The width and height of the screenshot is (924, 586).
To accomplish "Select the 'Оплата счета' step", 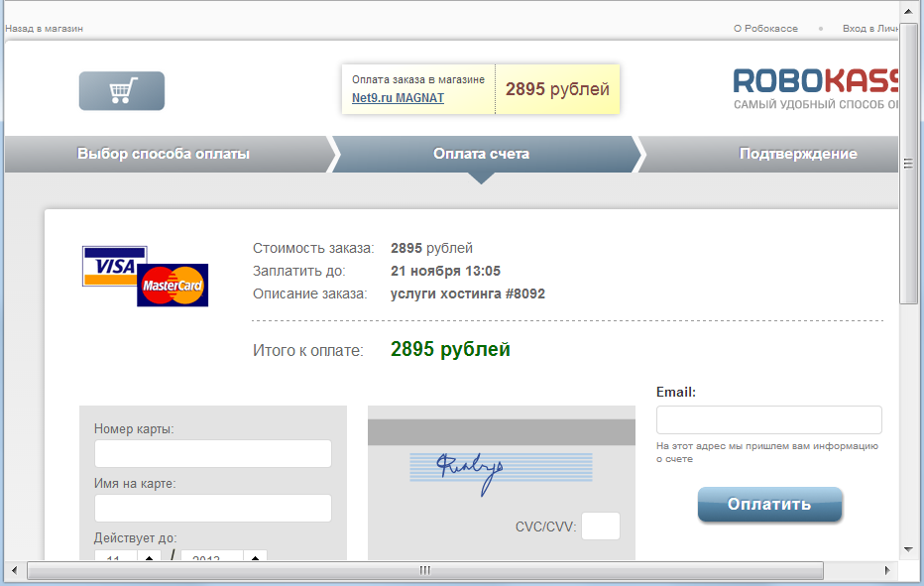I will pyautogui.click(x=481, y=154).
